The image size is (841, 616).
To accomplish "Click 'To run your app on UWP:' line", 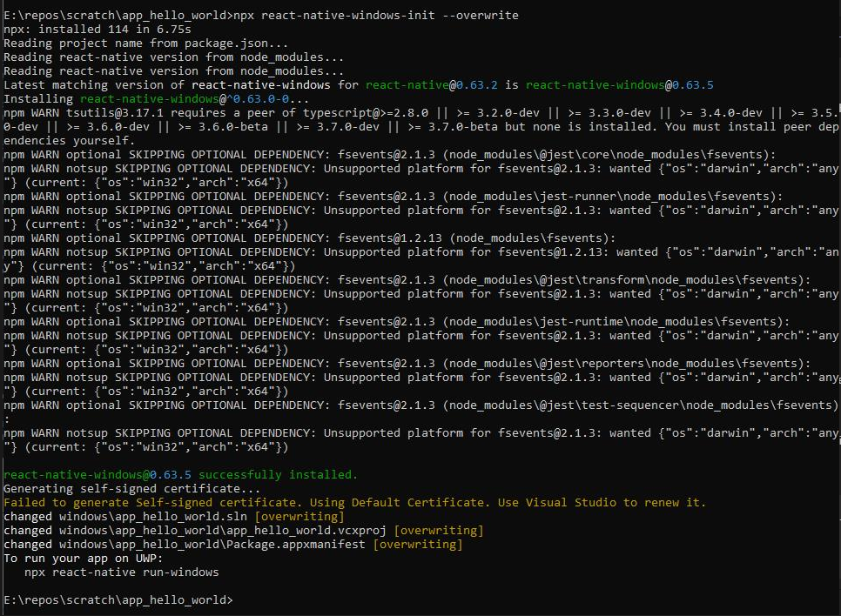I will 83,558.
